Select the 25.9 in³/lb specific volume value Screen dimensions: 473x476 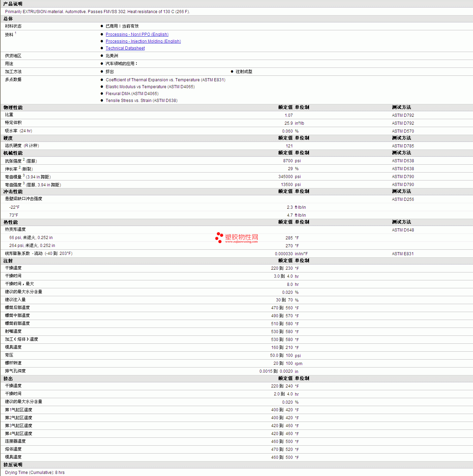[294, 123]
